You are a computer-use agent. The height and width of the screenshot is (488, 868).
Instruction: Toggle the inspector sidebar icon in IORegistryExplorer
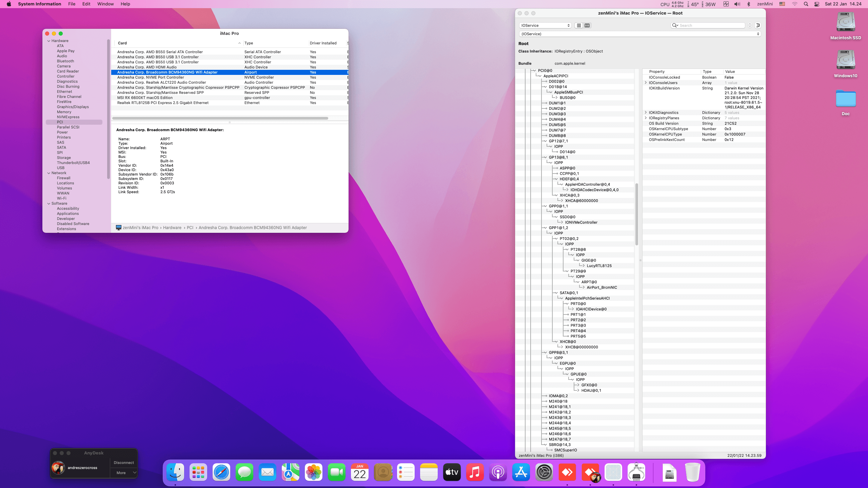click(x=758, y=25)
